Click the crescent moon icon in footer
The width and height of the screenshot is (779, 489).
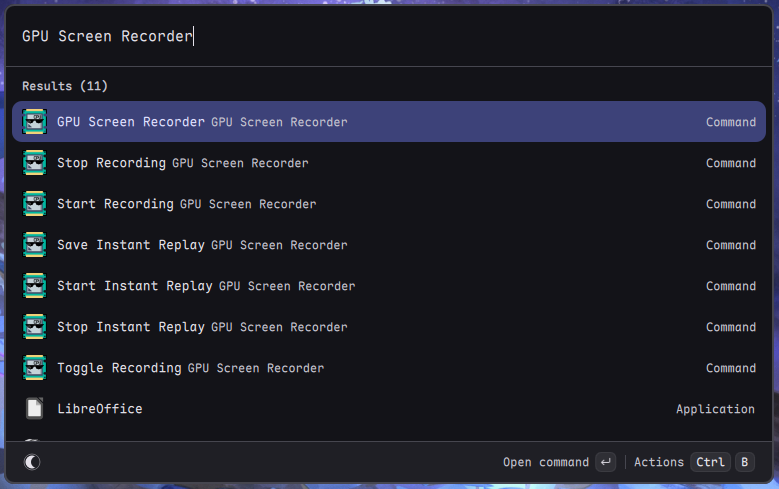coord(32,462)
